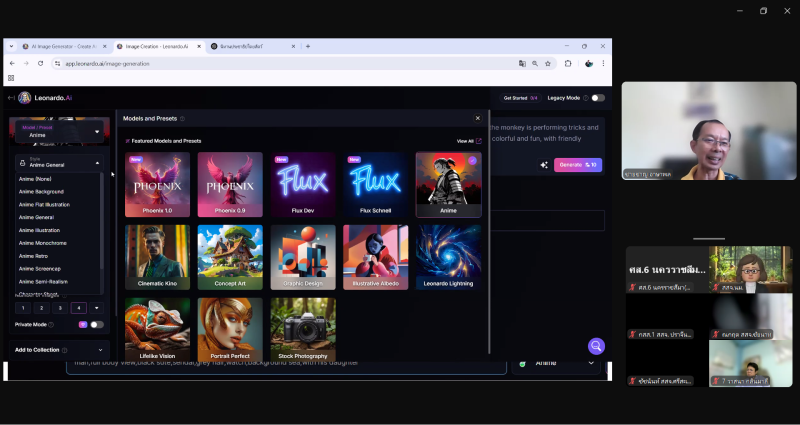Close the Image Creation browser tab
Image resolution: width=800 pixels, height=425 pixels.
click(198, 46)
